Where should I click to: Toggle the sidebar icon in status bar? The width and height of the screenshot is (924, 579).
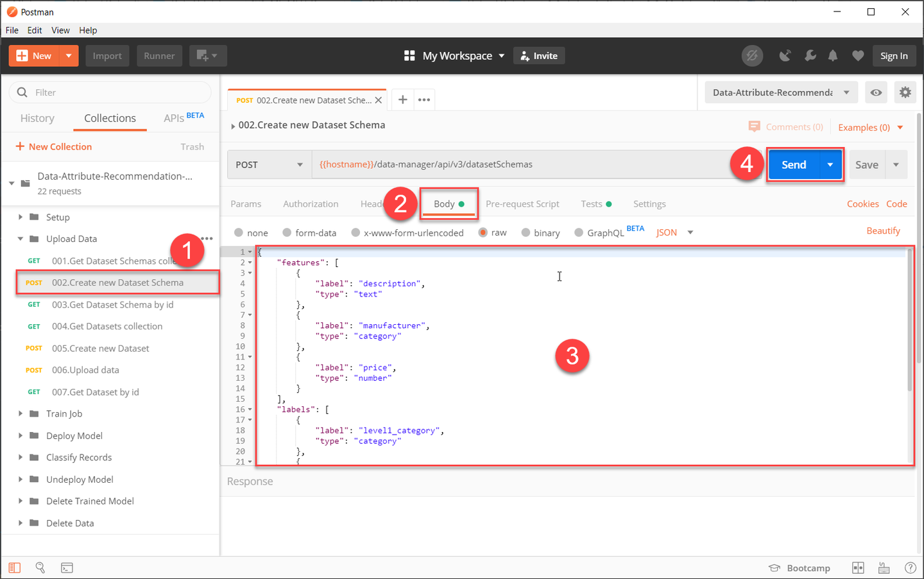14,567
